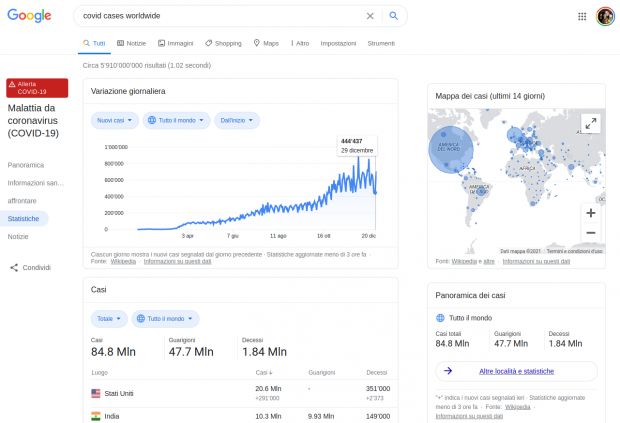Click the 29 dicembre chart tooltip
The width and height of the screenshot is (620, 423).
(x=357, y=146)
